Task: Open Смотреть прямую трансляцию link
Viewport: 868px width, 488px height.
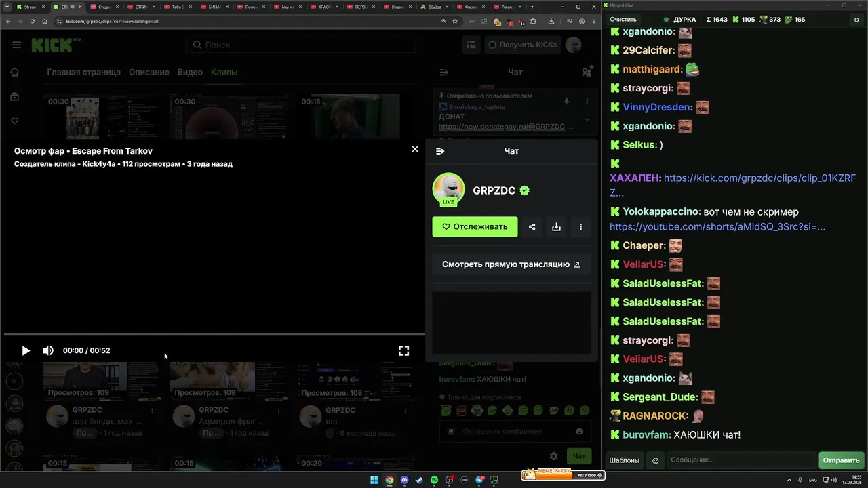Action: pos(511,264)
